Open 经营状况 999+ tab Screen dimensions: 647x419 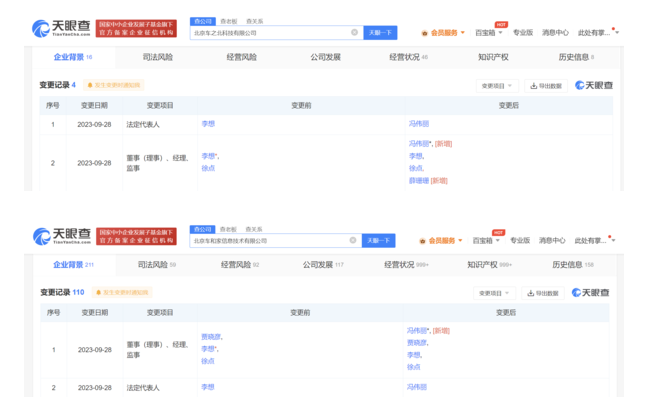(406, 265)
